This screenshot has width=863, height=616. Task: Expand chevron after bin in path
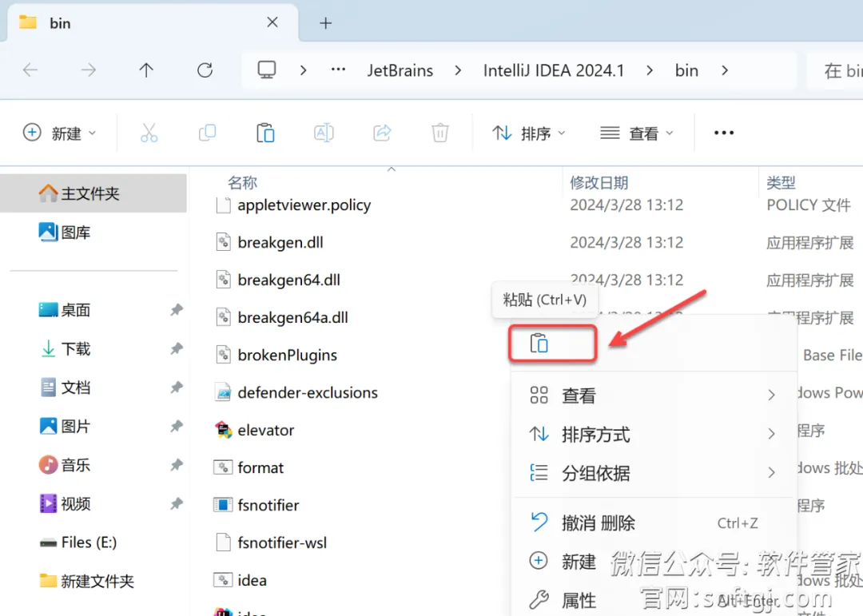[x=725, y=70]
